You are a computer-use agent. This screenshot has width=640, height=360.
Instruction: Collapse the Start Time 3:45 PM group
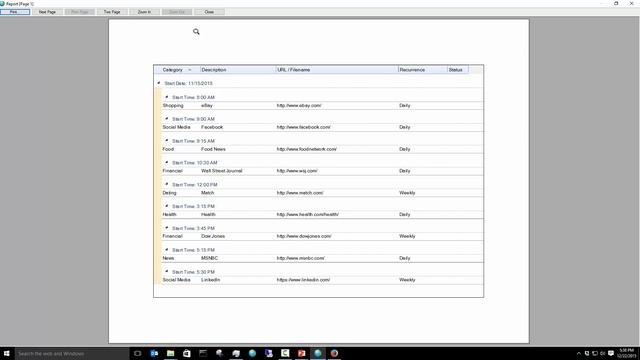[167, 228]
